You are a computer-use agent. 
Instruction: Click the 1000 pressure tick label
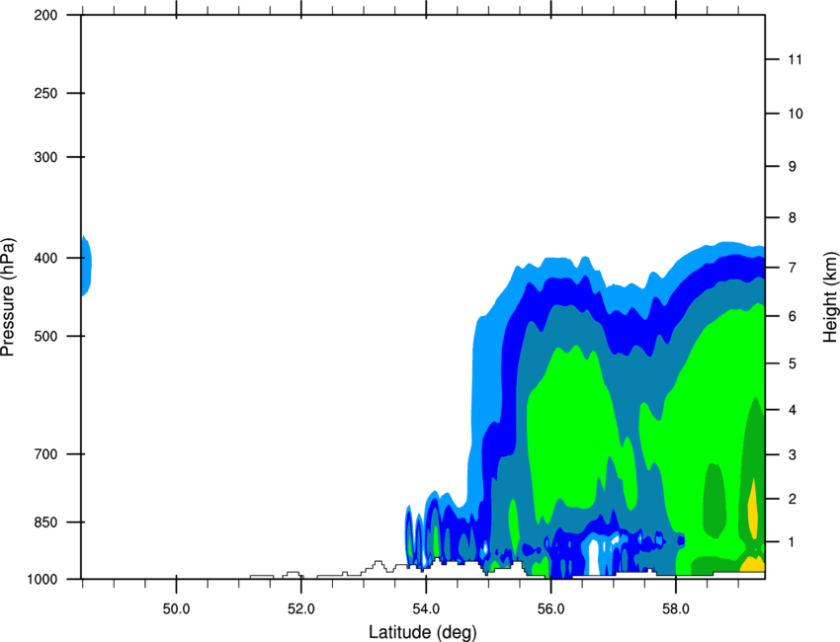click(x=42, y=580)
